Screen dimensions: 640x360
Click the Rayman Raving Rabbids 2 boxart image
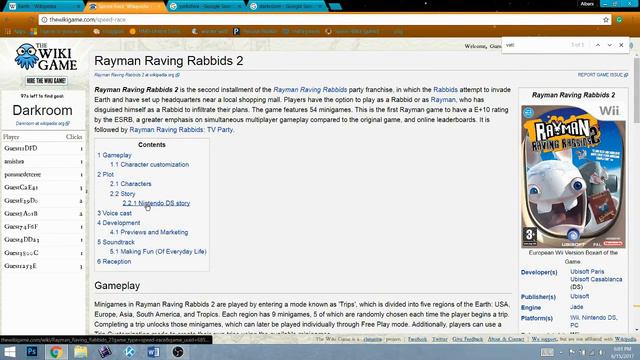click(573, 176)
